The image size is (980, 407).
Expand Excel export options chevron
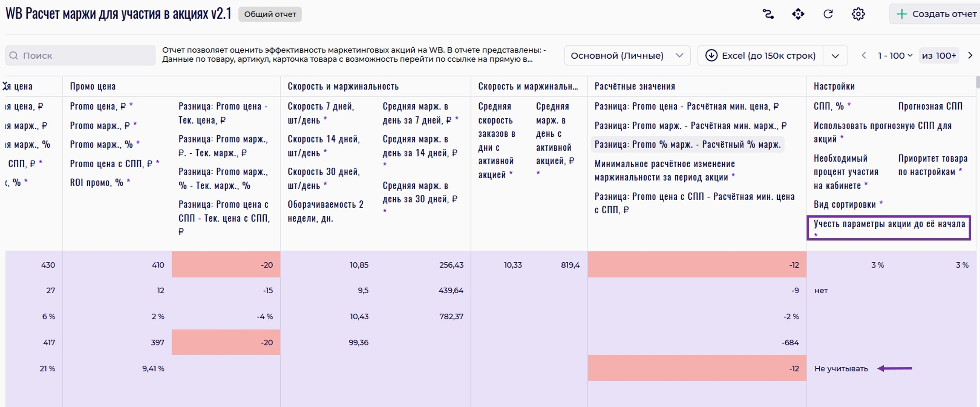(835, 56)
